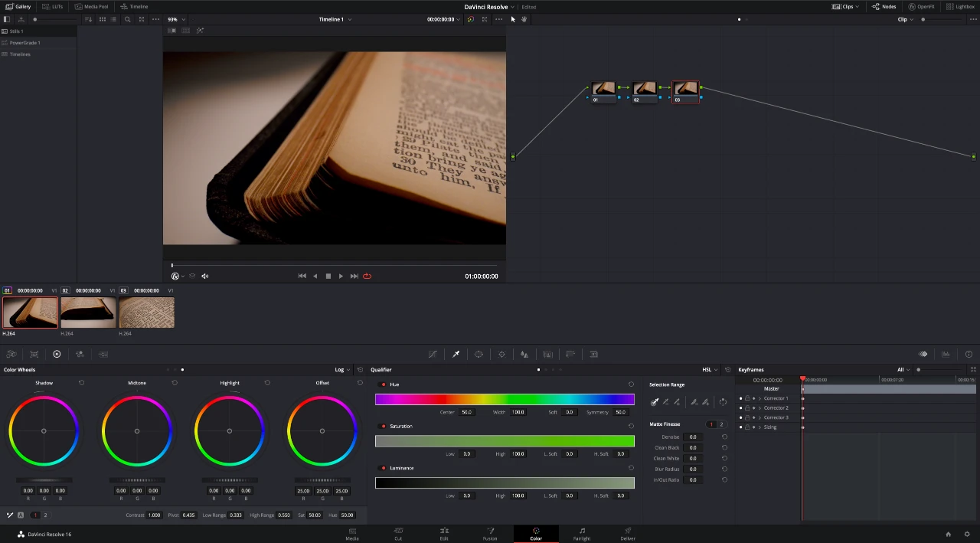Switch Matte Finesse to page 2
This screenshot has width=980, height=543.
pos(720,424)
